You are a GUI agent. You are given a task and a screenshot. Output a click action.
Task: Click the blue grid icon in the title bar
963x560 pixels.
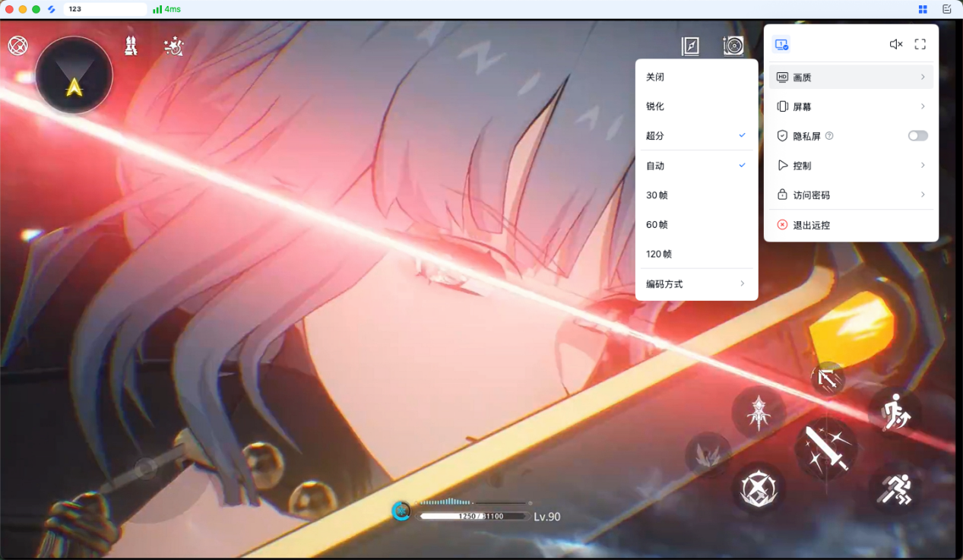923,9
